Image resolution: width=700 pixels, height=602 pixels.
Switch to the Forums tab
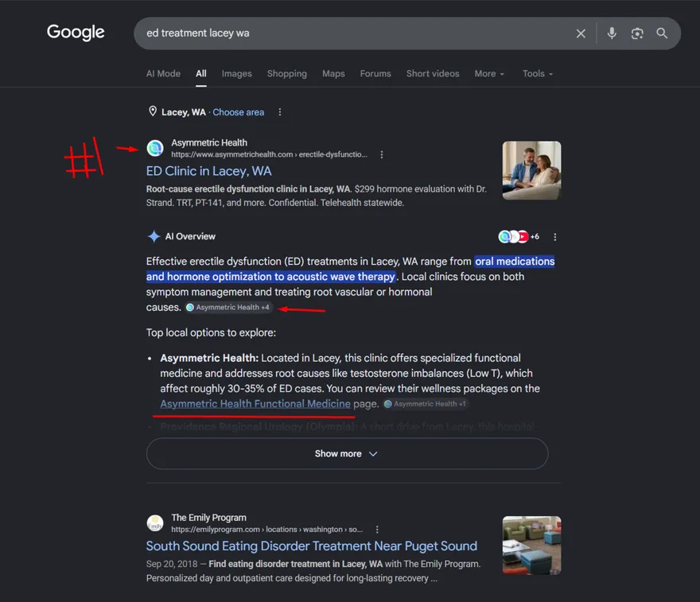[375, 74]
